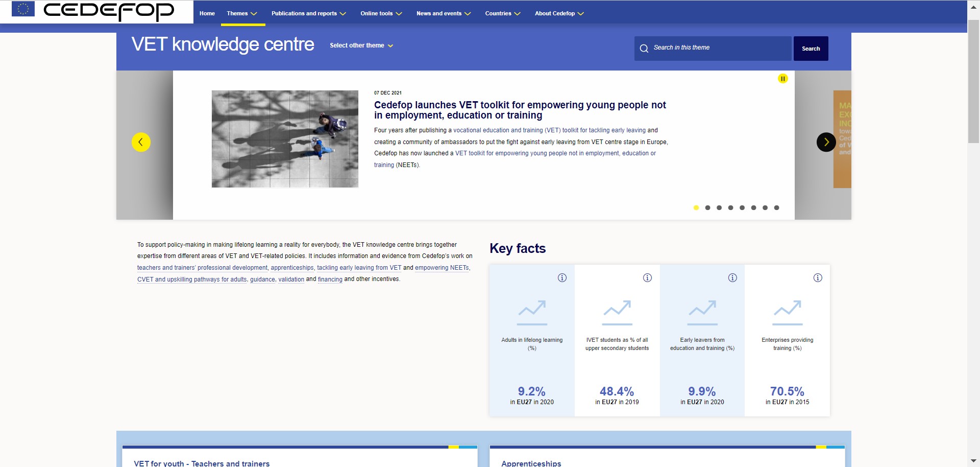Select the third carousel dot indicator
The height and width of the screenshot is (467, 980).
click(719, 207)
